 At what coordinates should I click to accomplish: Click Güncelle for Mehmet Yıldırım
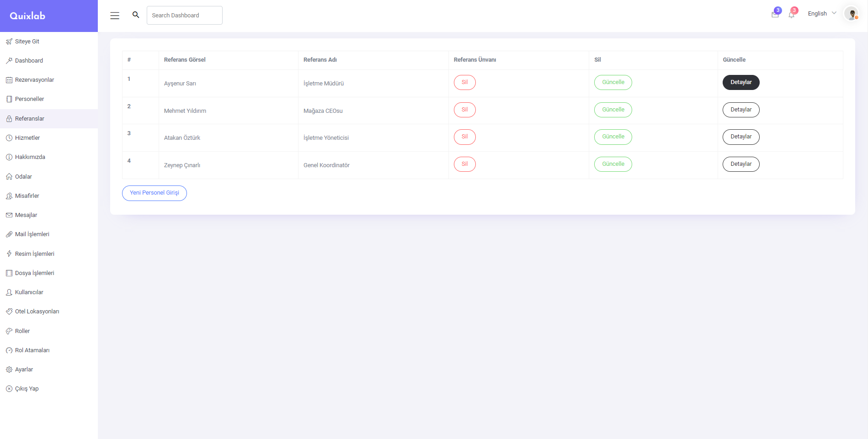[613, 110]
